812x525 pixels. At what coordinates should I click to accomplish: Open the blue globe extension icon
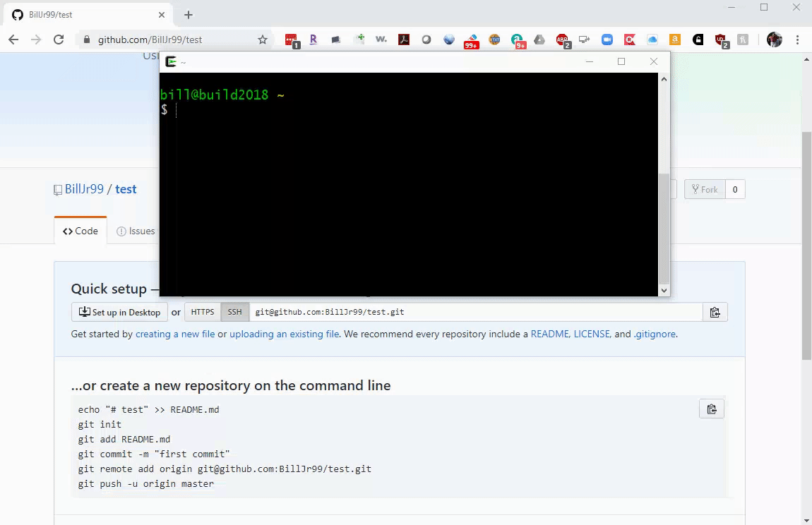[449, 40]
